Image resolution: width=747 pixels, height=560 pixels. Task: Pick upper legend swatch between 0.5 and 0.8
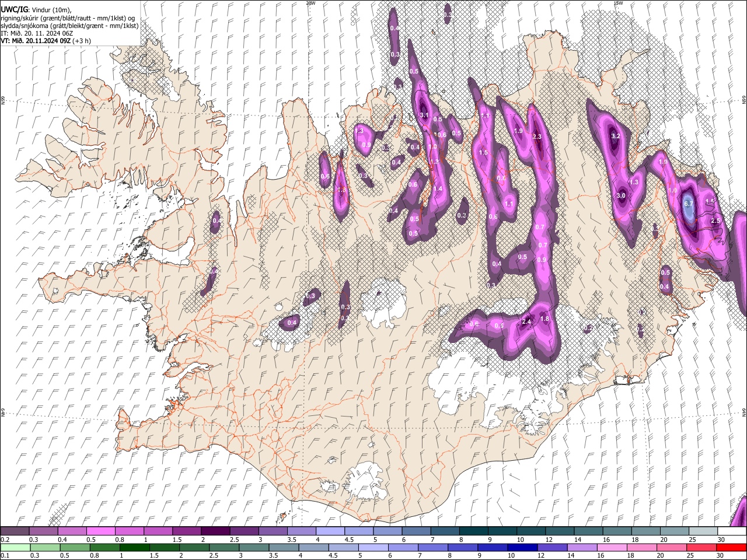pyautogui.click(x=100, y=531)
